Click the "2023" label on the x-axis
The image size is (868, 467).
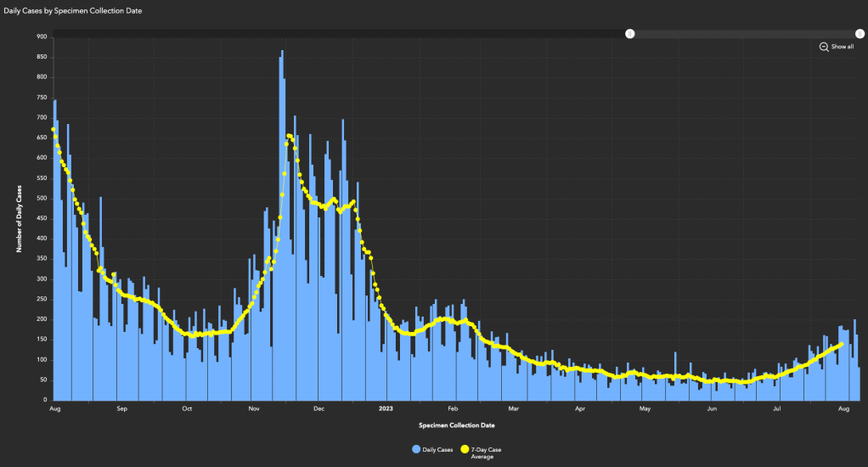(386, 408)
